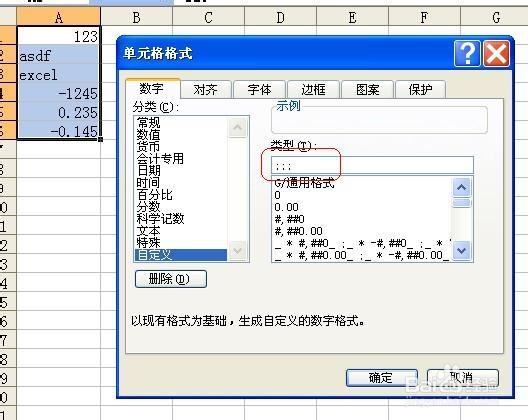This screenshot has width=528, height=420.
Task: Click the help question mark icon
Action: pos(467,54)
